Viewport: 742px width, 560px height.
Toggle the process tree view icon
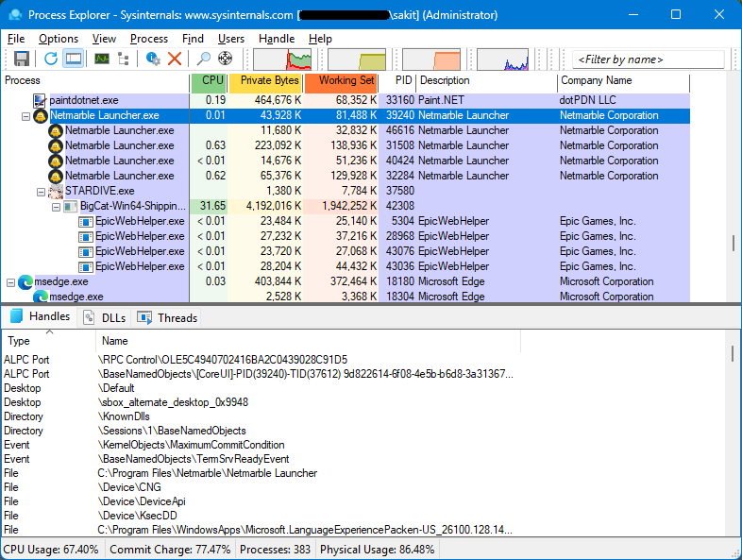click(124, 59)
